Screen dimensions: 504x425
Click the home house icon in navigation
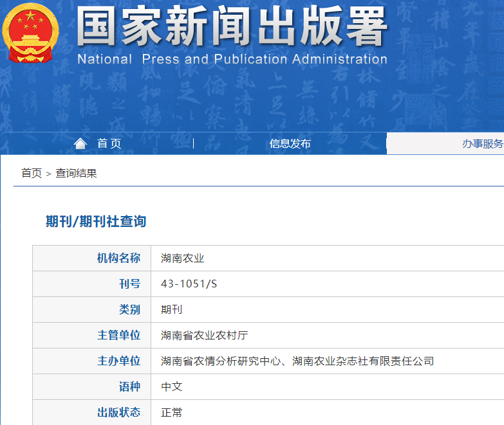(x=80, y=143)
